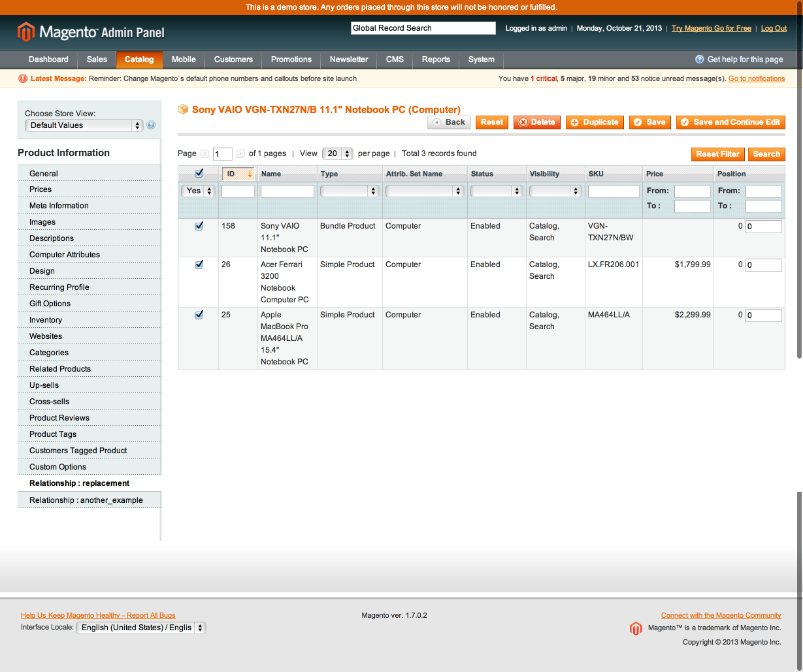Open the Interface Locale dropdown

click(x=141, y=628)
